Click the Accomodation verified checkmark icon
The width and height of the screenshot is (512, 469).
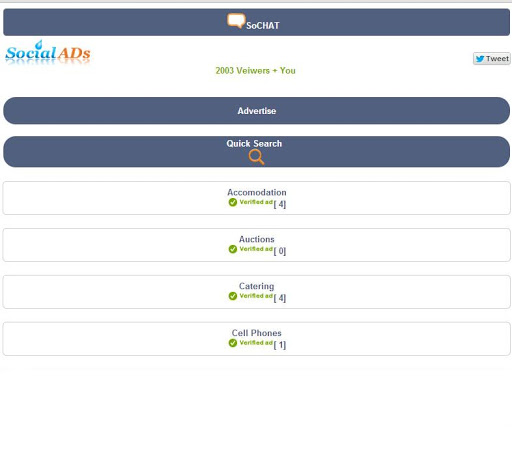233,202
